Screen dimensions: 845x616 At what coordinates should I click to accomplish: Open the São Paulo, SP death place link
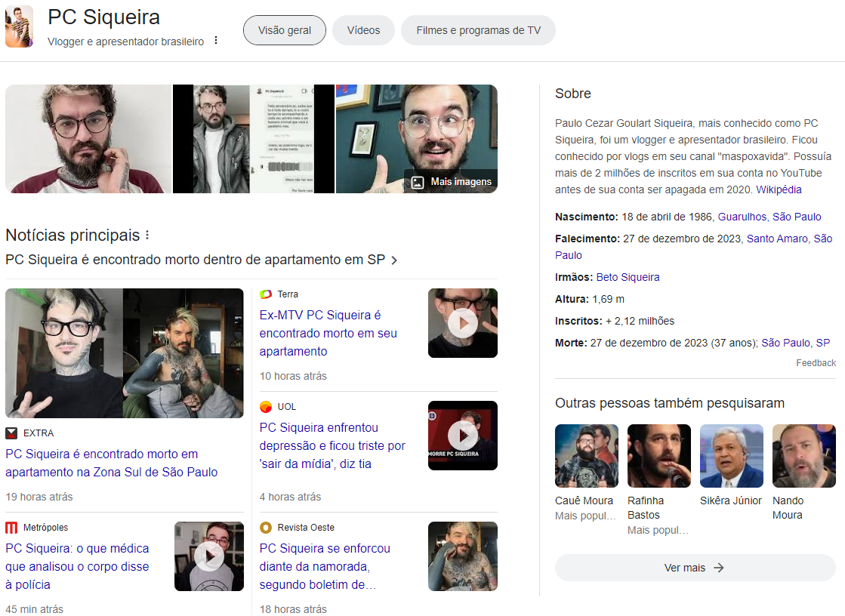(796, 343)
